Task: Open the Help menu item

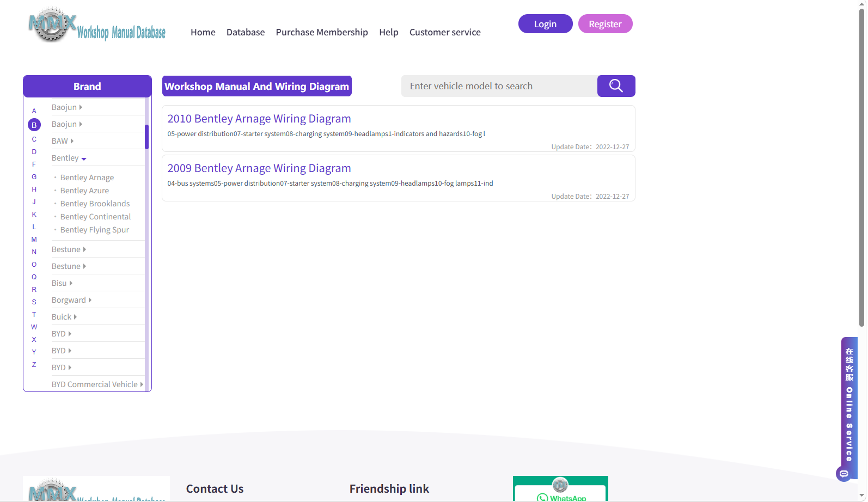Action: (389, 32)
